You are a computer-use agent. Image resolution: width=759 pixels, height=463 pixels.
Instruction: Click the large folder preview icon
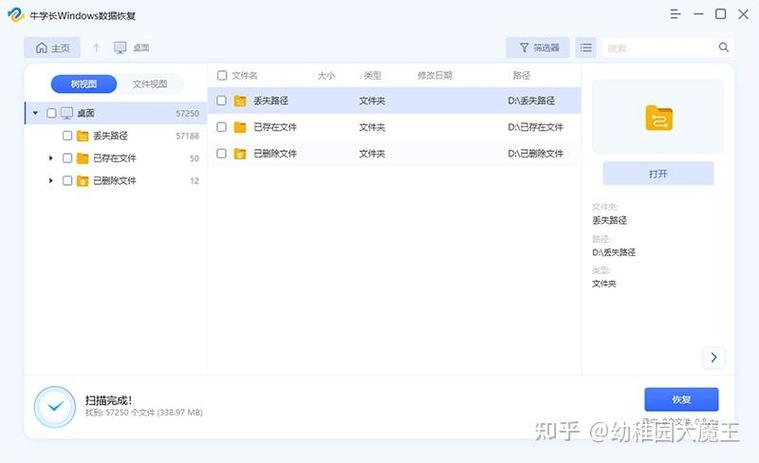(659, 118)
